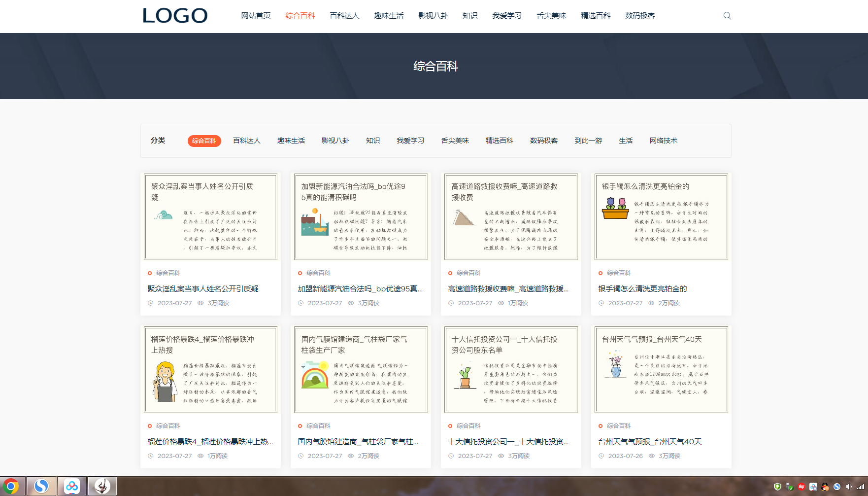Click the volume speaker icon in system tray

(x=849, y=487)
